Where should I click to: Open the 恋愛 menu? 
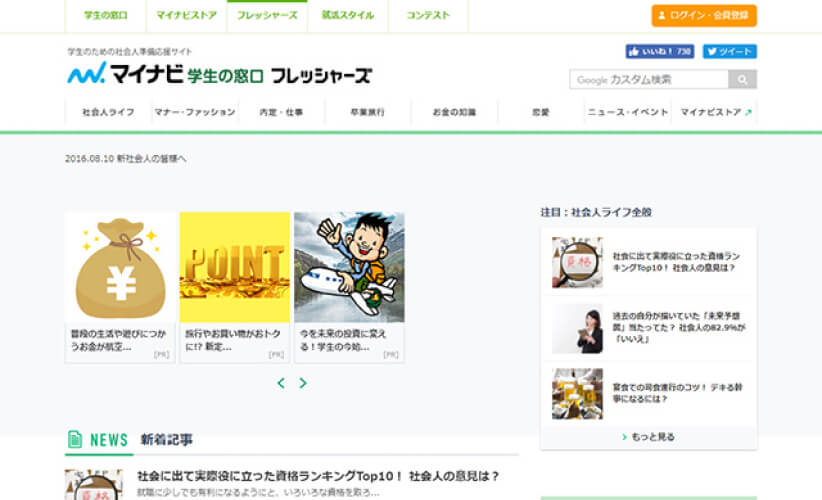(x=541, y=112)
